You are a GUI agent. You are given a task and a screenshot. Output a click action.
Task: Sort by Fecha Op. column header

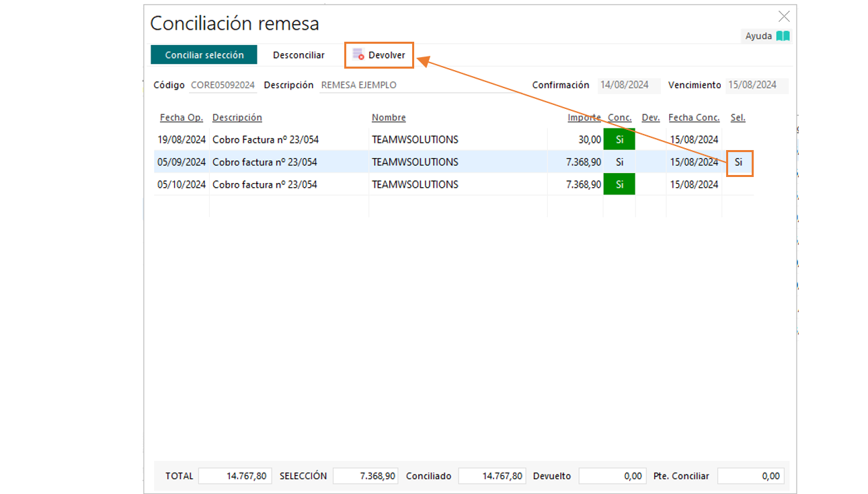[x=182, y=118]
